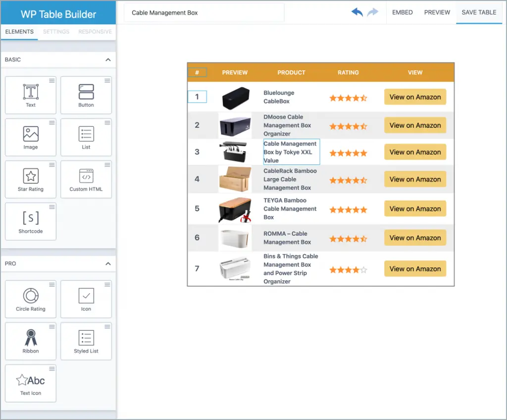
Task: Select 'ROMMA – Cable Management Box' text
Action: pyautogui.click(x=287, y=238)
